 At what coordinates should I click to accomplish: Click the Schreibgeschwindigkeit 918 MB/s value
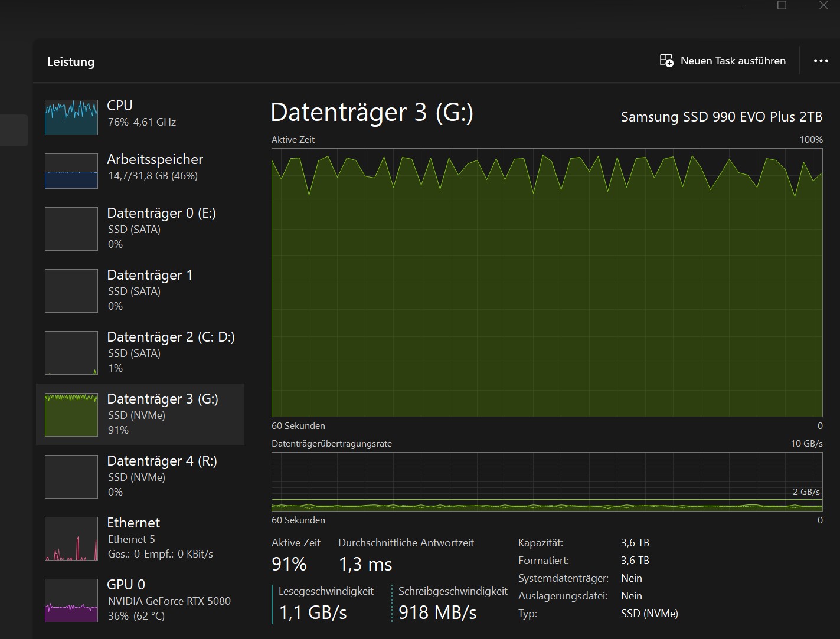(437, 612)
